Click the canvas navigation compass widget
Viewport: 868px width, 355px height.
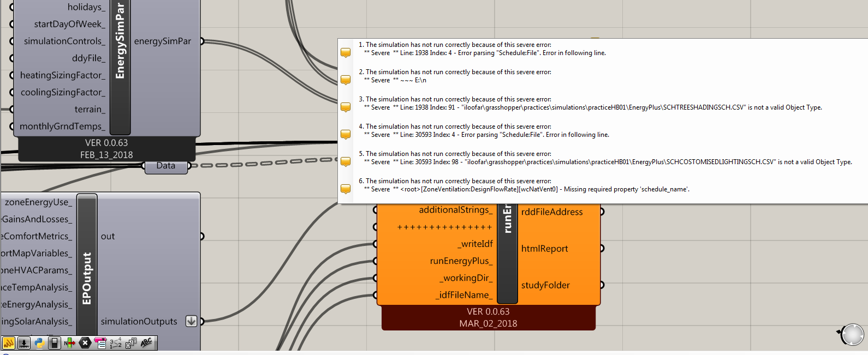tap(852, 334)
